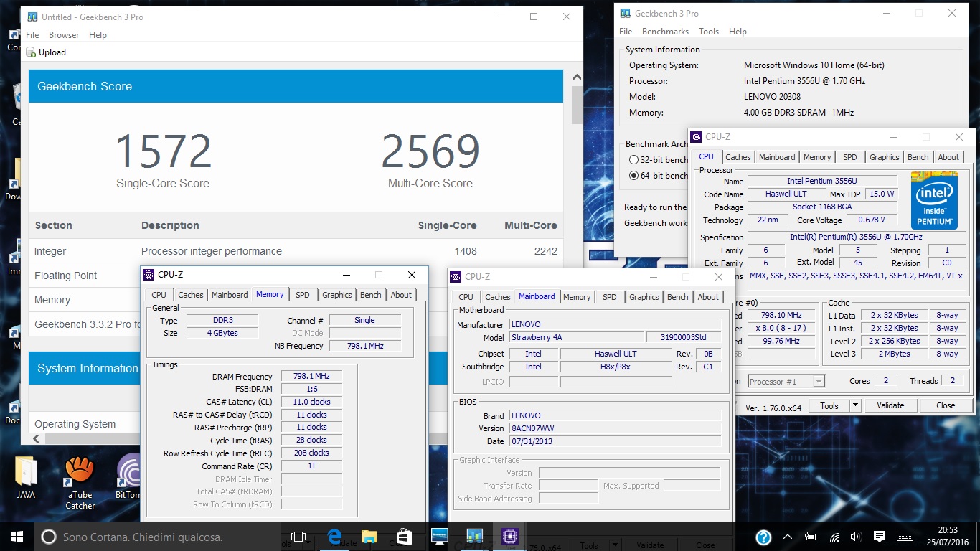Click the Code Name field Haswell ULT
This screenshot has width=980, height=551.
[786, 194]
